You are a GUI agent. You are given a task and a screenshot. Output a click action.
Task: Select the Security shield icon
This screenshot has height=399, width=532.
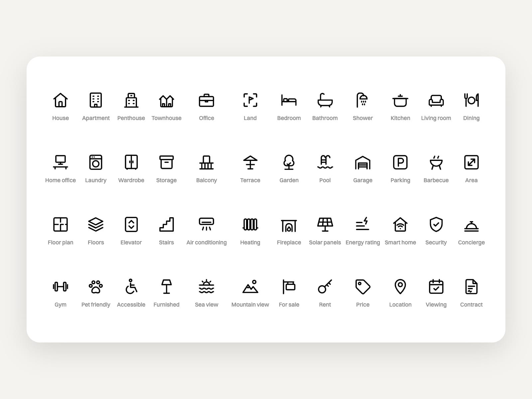pyautogui.click(x=436, y=224)
